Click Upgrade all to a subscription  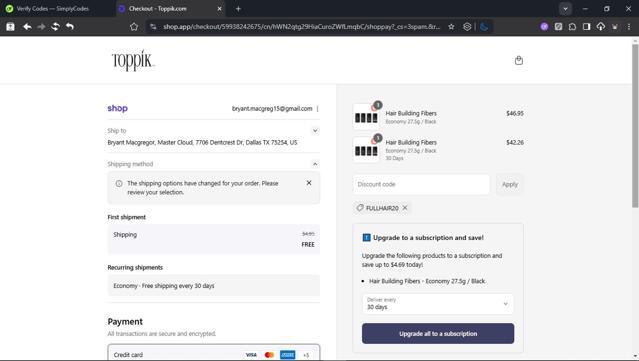point(438,334)
